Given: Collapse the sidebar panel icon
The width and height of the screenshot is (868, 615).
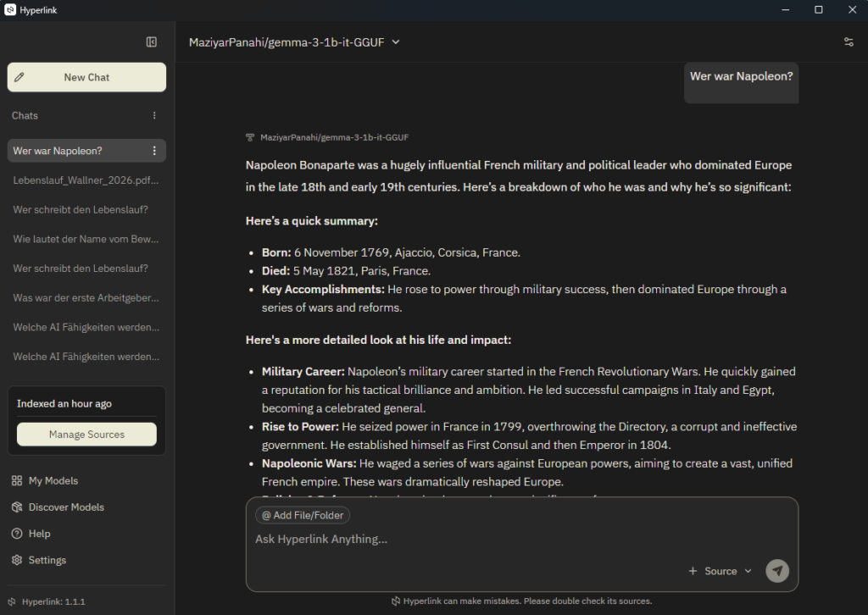Looking at the screenshot, I should coord(151,42).
